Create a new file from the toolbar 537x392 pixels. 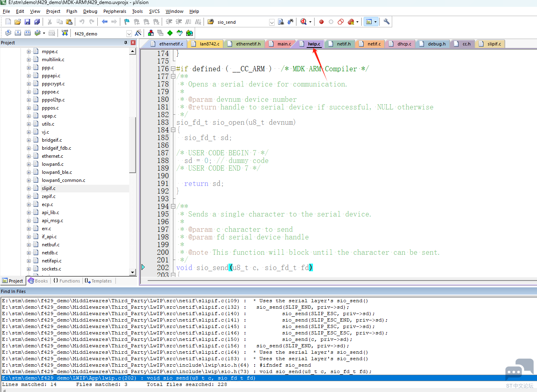click(x=8, y=22)
